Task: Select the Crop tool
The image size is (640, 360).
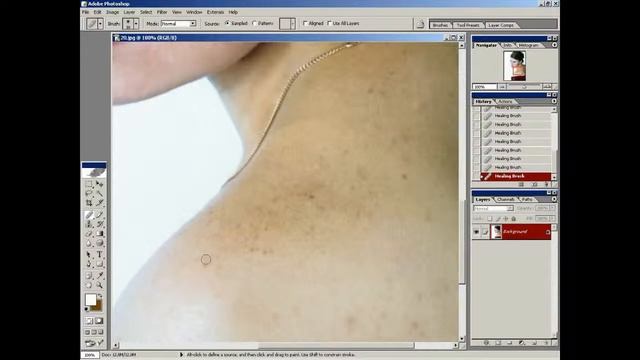Action: [x=89, y=203]
